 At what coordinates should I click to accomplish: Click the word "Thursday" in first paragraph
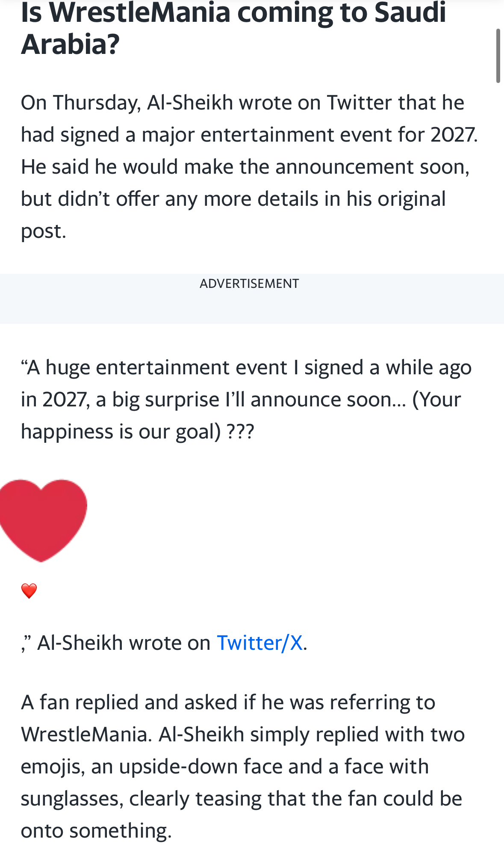click(97, 103)
